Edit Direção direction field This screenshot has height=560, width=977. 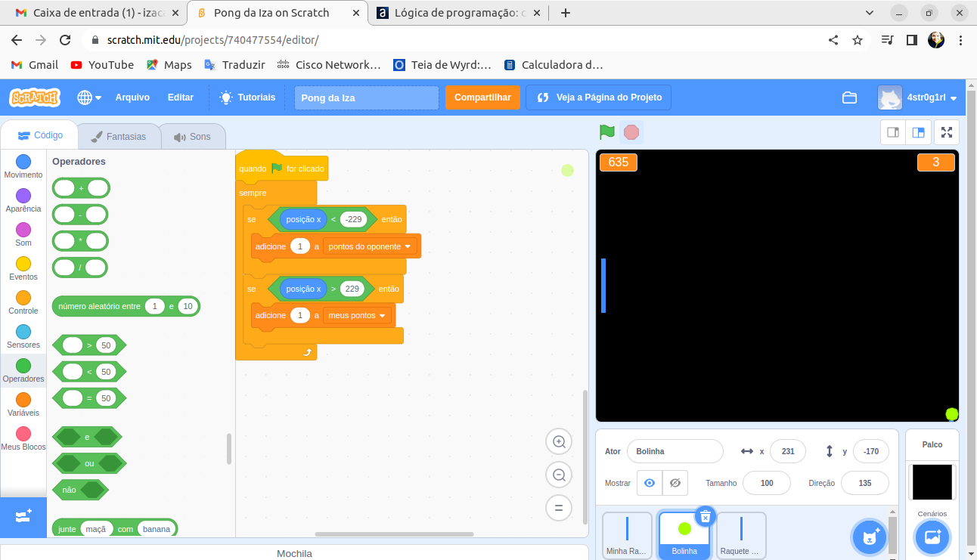tap(865, 483)
